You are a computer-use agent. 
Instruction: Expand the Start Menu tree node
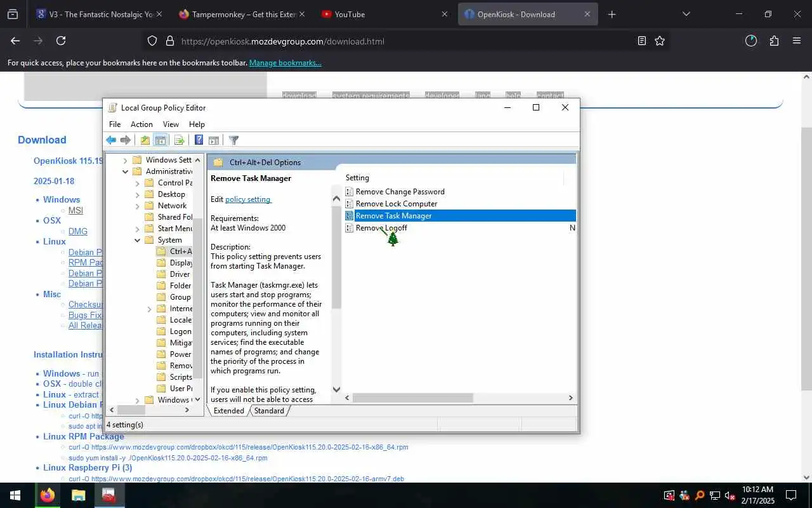coord(138,229)
